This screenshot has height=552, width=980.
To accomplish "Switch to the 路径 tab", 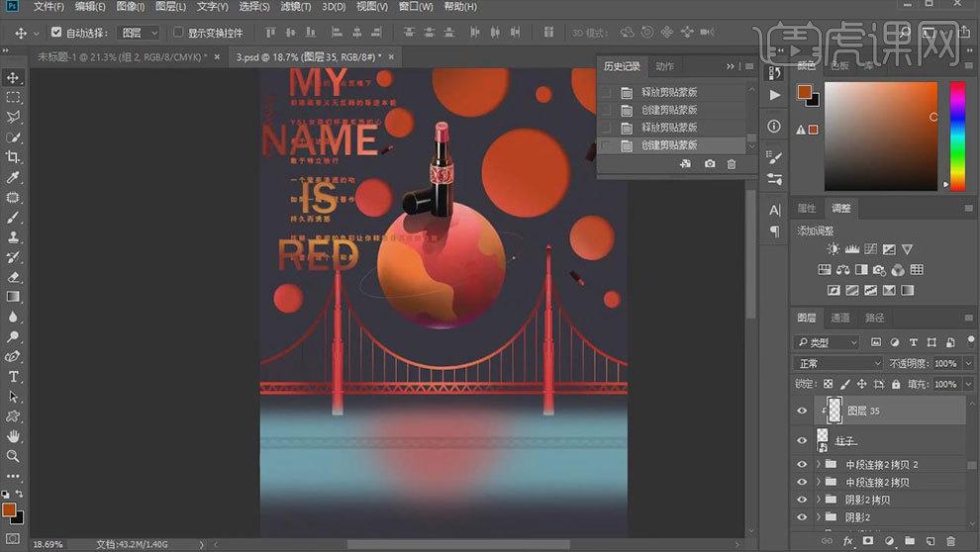I will click(x=874, y=318).
